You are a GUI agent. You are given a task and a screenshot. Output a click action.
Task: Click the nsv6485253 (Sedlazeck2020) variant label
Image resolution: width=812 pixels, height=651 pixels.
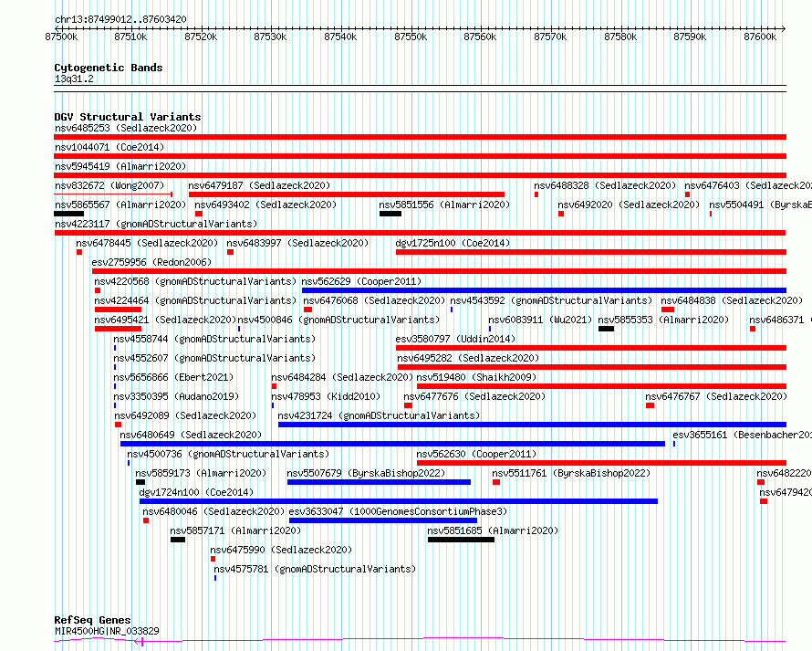126,128
